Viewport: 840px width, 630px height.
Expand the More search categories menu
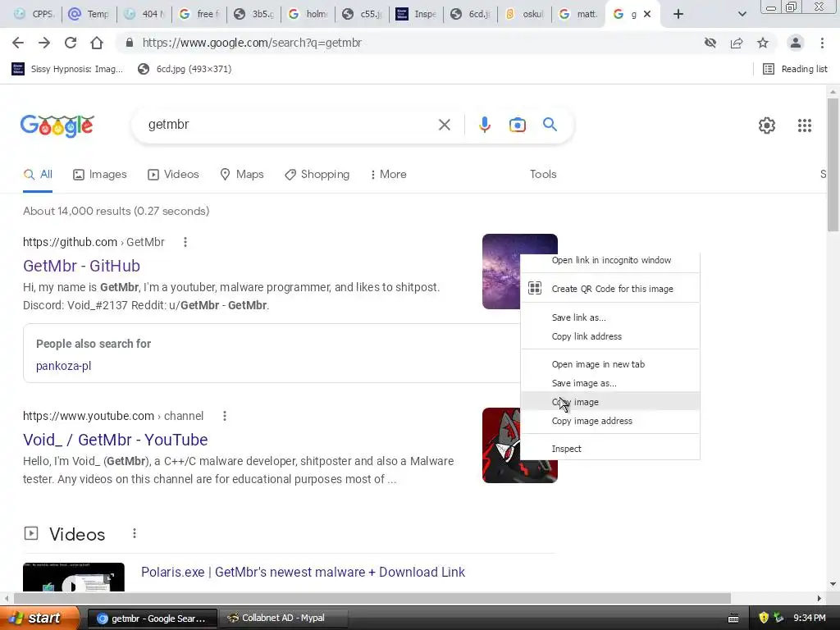pyautogui.click(x=388, y=174)
